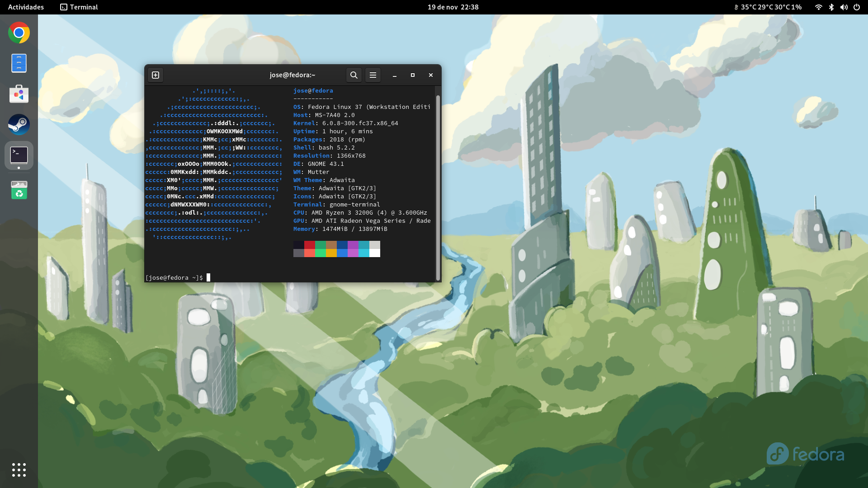The width and height of the screenshot is (868, 488).
Task: Click the Bluetooth status icon
Action: coord(831,7)
